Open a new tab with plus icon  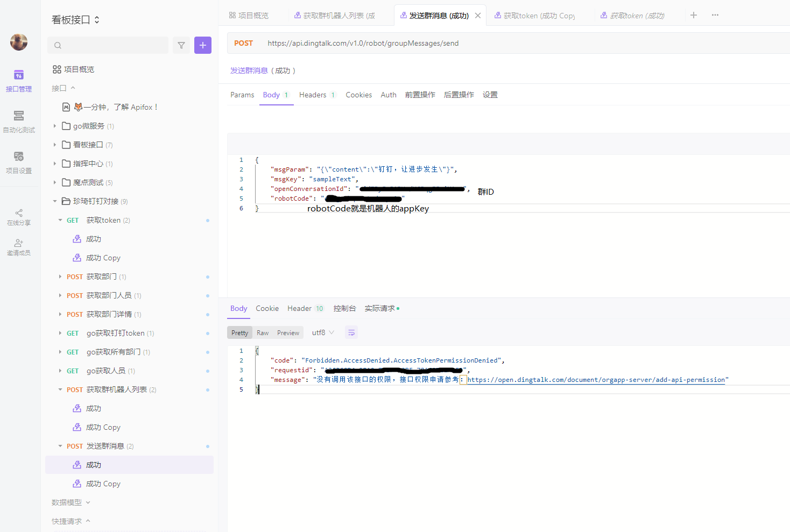[x=694, y=15]
